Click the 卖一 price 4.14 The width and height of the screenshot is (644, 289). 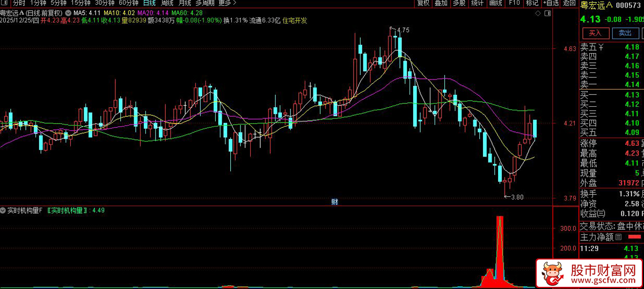(x=631, y=84)
